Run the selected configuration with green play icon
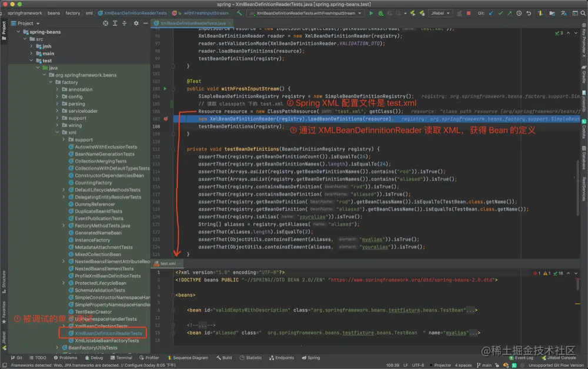This screenshot has height=369, width=588. (x=371, y=13)
